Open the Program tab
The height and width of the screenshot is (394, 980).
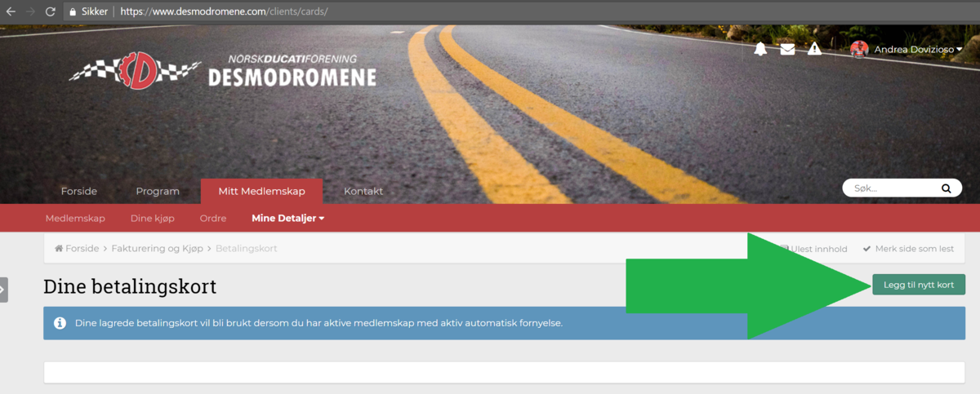[158, 192]
